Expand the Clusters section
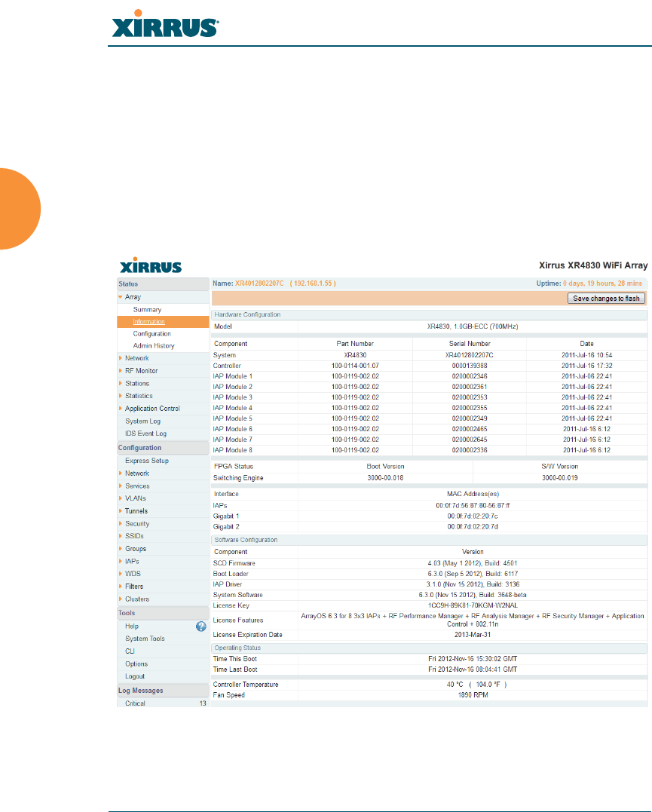The image size is (652, 812). [120, 599]
